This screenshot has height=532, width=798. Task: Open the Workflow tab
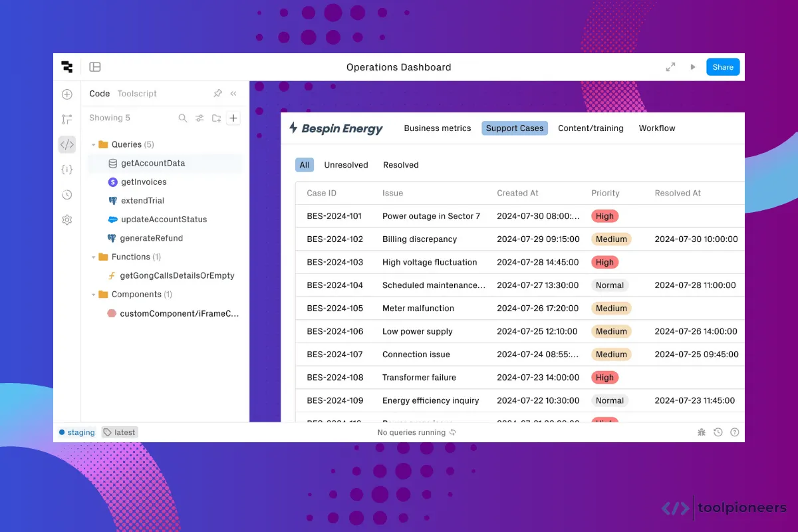(x=657, y=128)
